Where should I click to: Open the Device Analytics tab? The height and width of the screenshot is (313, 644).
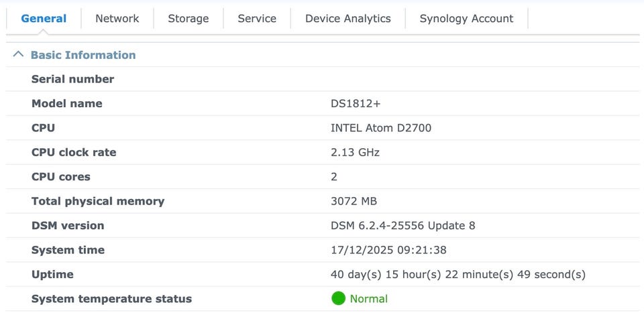347,19
